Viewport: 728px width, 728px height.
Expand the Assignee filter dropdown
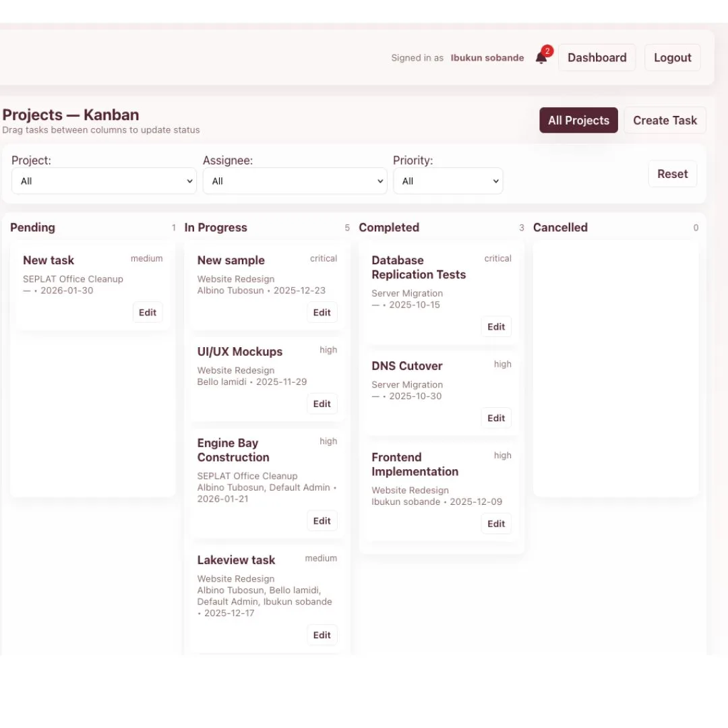(295, 181)
